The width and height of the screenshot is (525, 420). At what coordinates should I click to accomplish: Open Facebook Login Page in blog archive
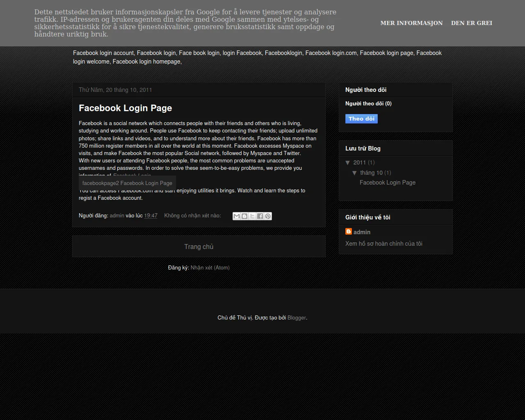point(388,183)
